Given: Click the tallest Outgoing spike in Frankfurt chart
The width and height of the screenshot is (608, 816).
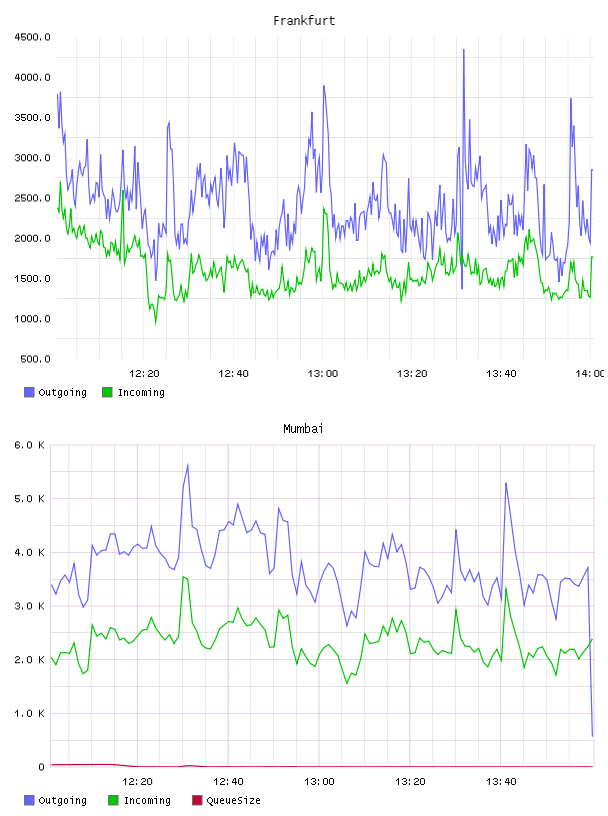Looking at the screenshot, I should (463, 50).
